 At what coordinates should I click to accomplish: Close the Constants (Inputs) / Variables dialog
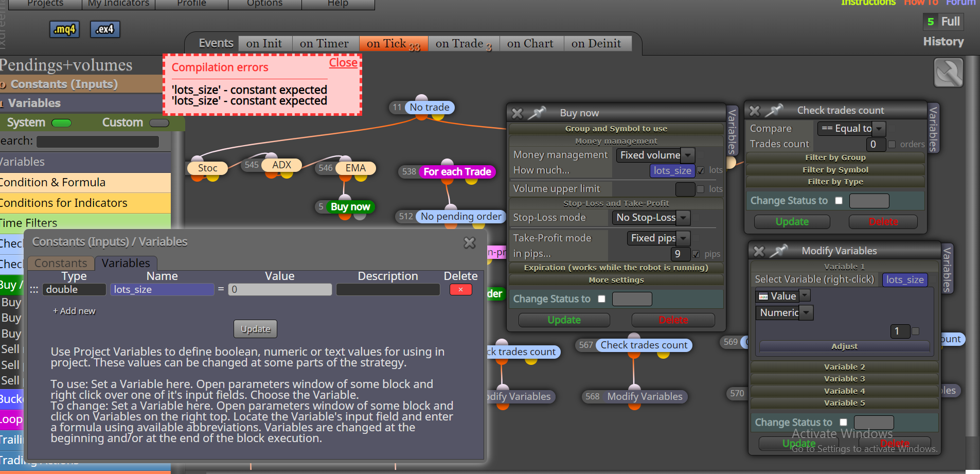(470, 242)
